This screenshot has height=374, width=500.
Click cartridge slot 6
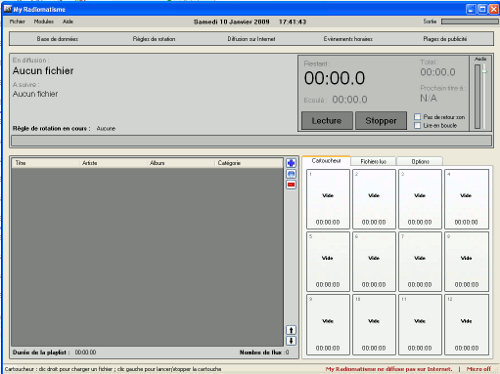[x=374, y=262]
